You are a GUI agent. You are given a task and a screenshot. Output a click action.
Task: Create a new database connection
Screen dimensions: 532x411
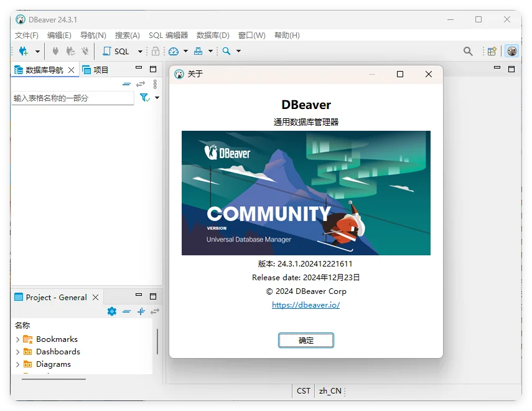(22, 51)
